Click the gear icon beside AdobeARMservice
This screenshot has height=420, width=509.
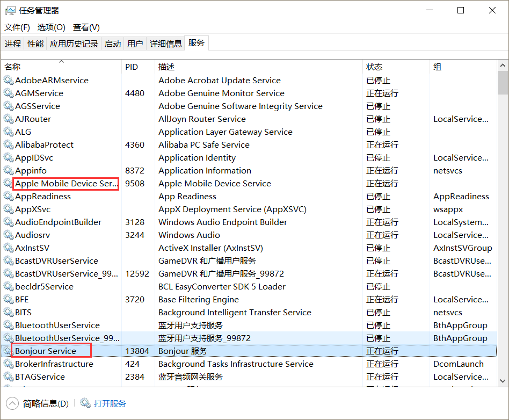(9, 80)
